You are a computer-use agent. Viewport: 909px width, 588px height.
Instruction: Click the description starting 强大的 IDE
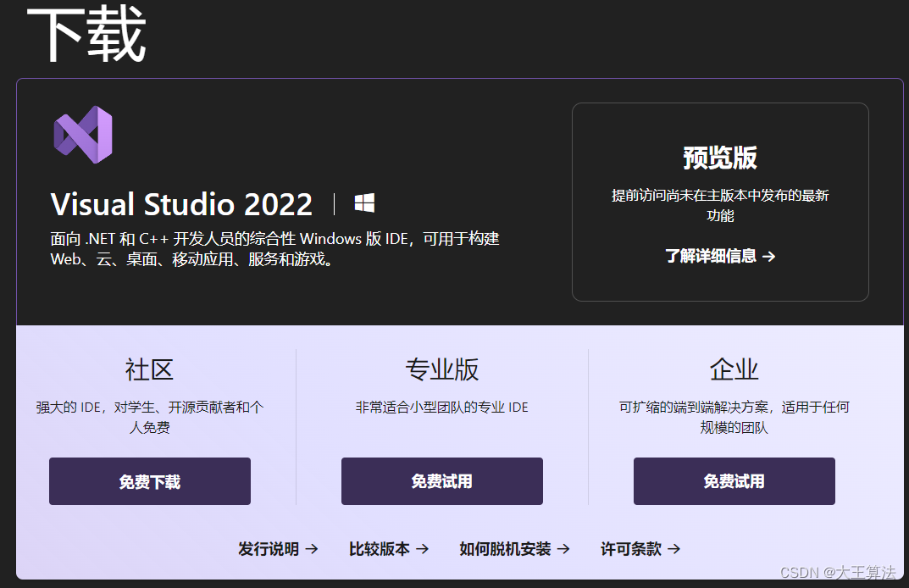[x=150, y=418]
